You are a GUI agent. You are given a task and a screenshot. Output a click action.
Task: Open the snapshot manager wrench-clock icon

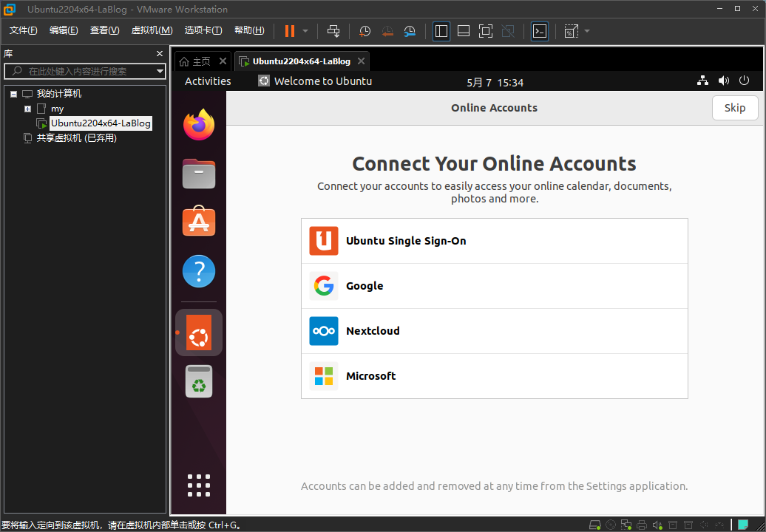pyautogui.click(x=410, y=31)
